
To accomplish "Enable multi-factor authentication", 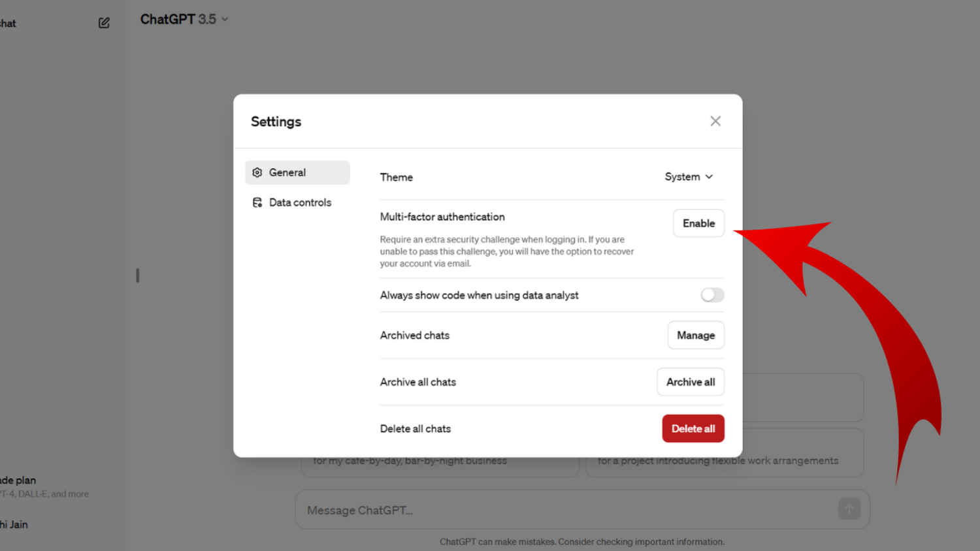I will 698,223.
